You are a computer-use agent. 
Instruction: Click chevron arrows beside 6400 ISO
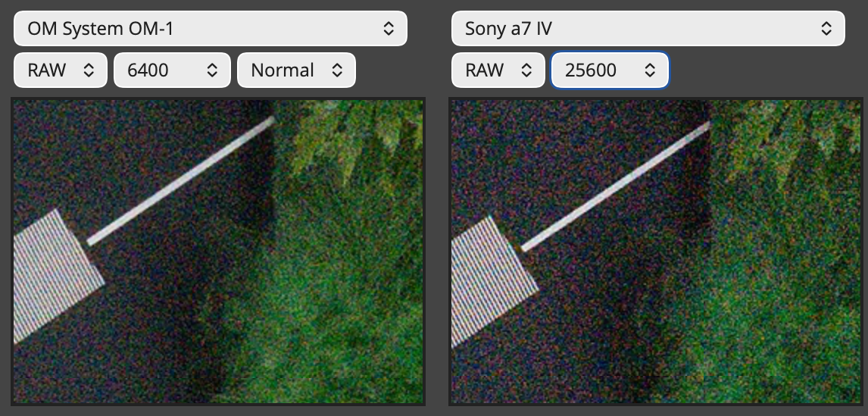click(212, 70)
